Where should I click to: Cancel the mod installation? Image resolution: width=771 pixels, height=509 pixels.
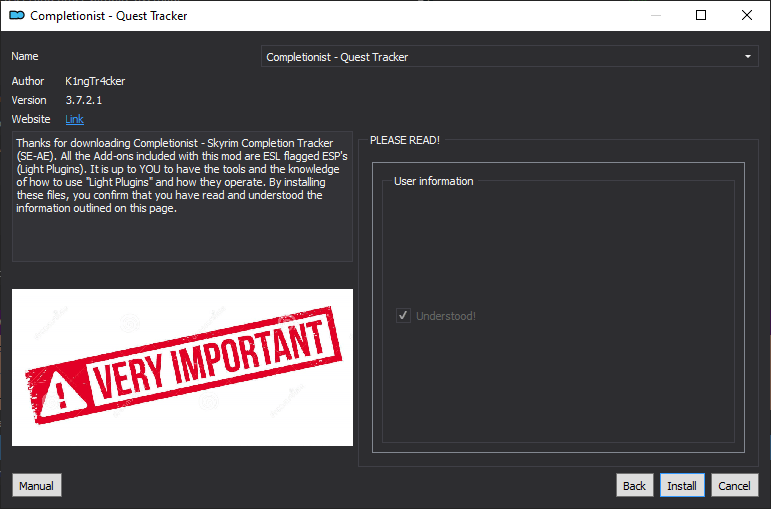coord(734,485)
